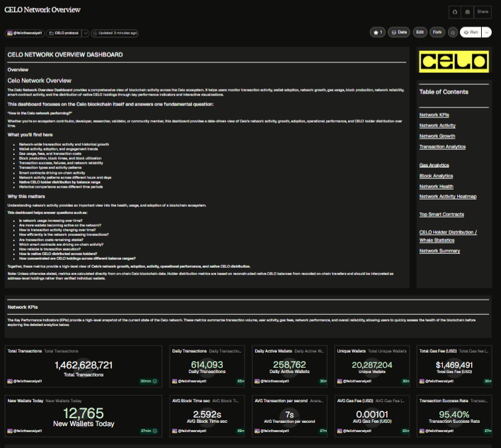Click the New Wallets Today card title
501x448 pixels.
25,401
